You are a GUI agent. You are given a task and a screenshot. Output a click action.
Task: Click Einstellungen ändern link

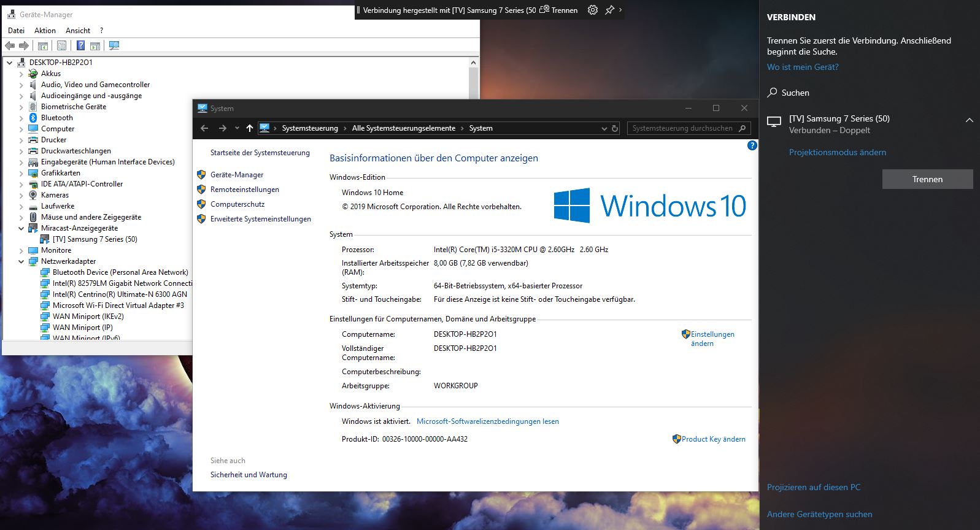[712, 339]
